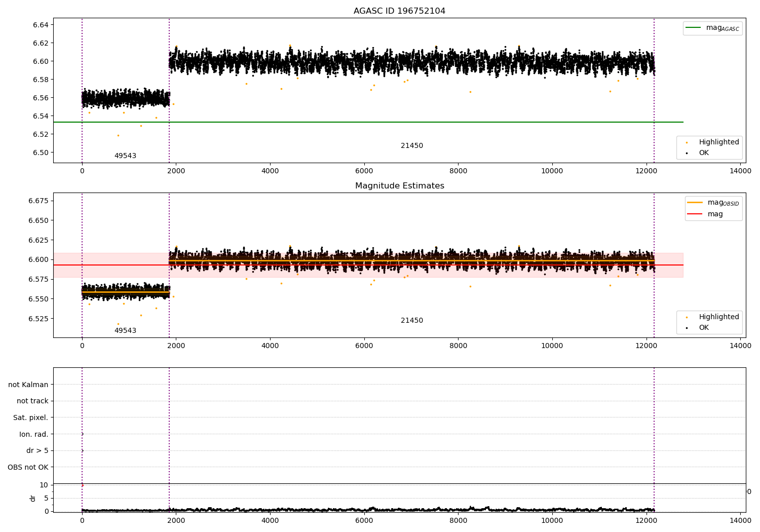Click x-axis tick 12000 under the bottom panel

646,521
